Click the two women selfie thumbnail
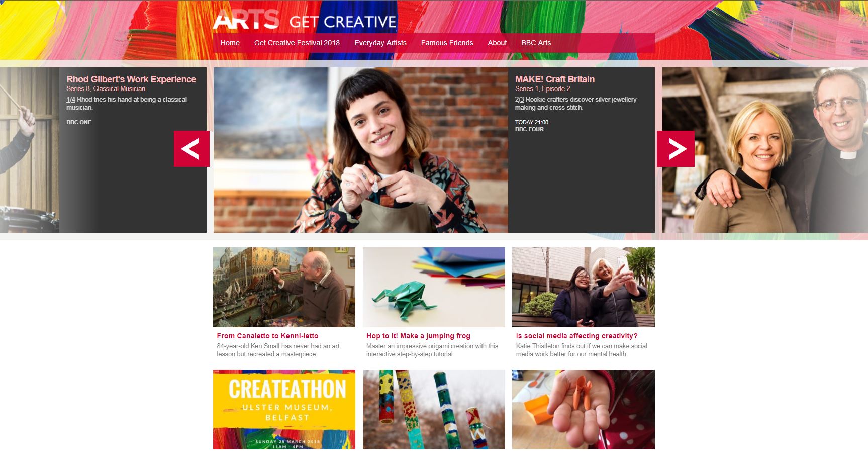 coord(584,287)
